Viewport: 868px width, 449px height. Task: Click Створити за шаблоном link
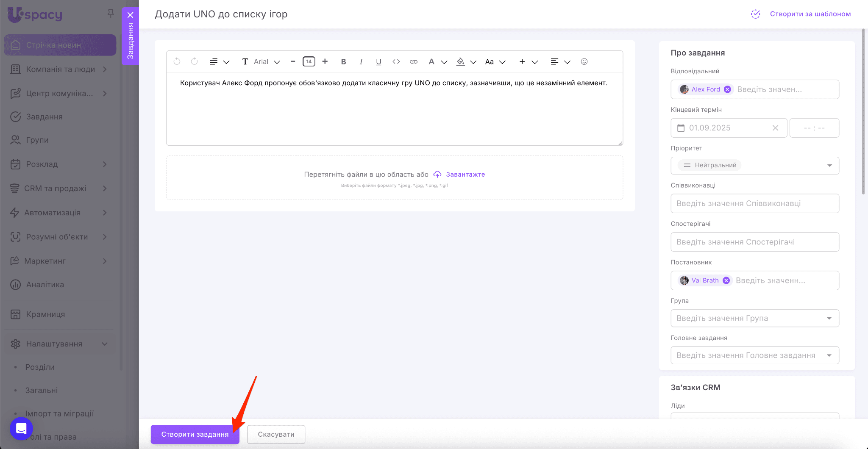tap(810, 14)
